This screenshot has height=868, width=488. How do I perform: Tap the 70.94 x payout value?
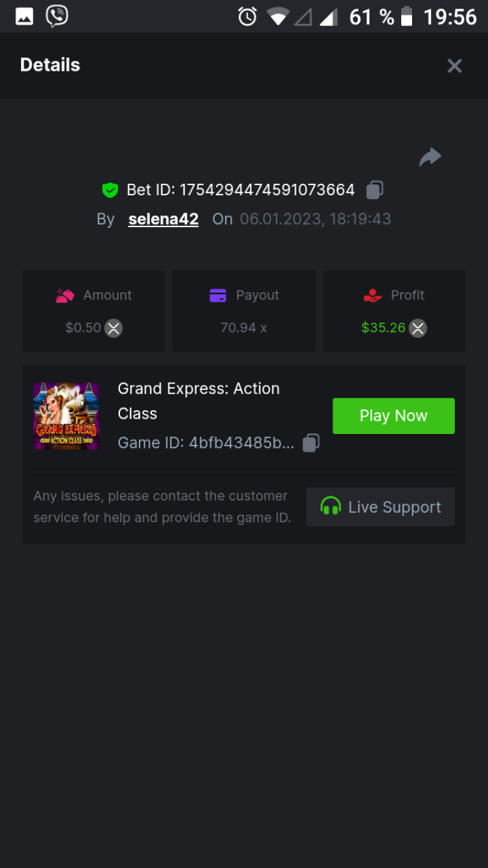pyautogui.click(x=244, y=328)
